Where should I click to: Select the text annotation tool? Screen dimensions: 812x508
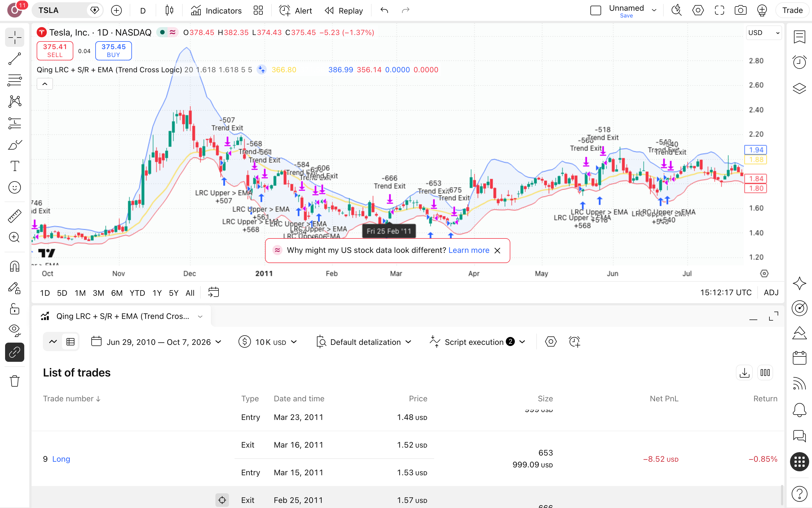point(14,166)
